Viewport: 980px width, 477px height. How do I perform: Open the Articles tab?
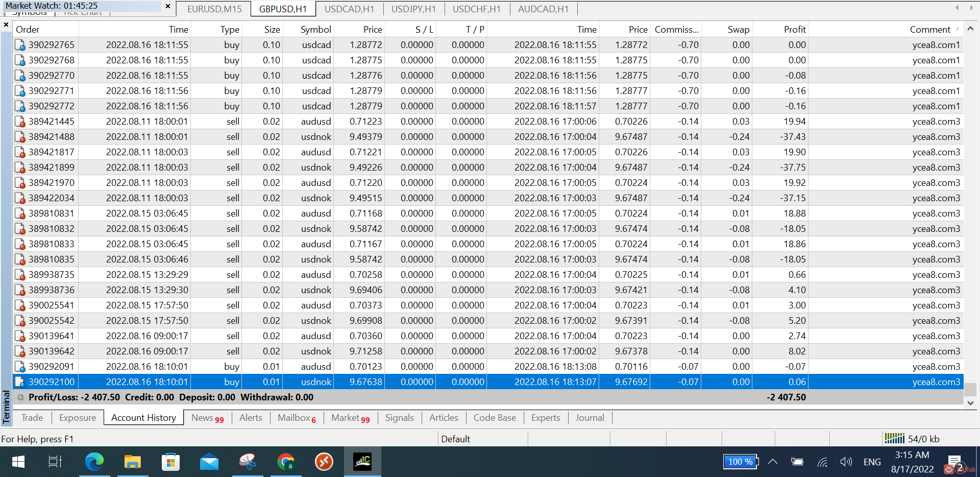point(444,418)
